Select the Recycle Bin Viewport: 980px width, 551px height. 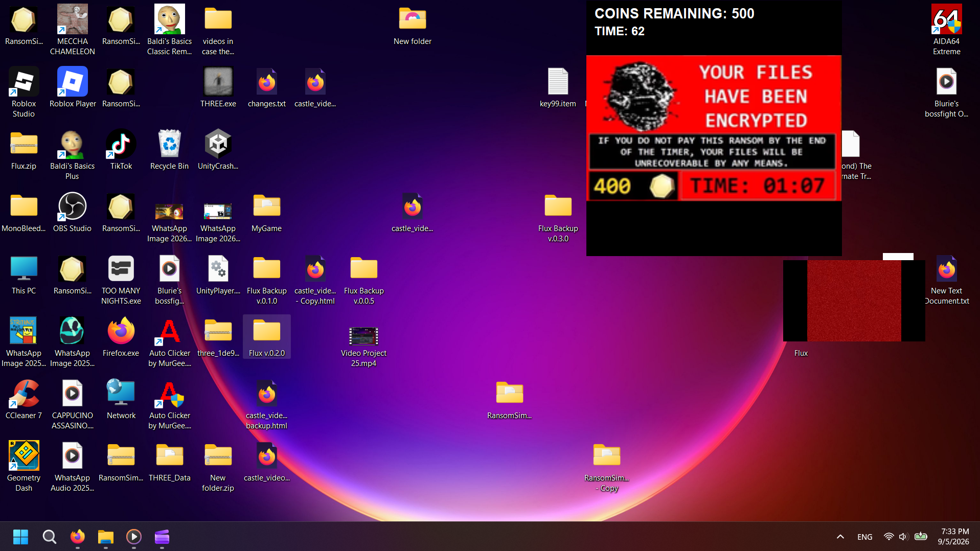pyautogui.click(x=169, y=150)
